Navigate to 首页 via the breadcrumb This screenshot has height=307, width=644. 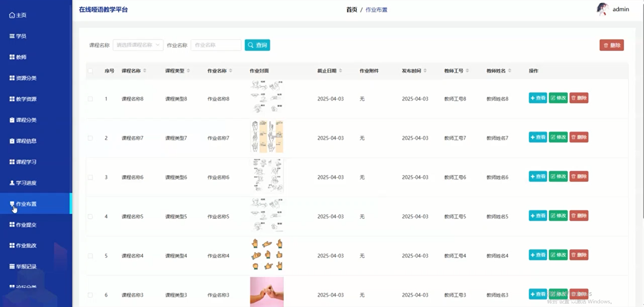[351, 9]
